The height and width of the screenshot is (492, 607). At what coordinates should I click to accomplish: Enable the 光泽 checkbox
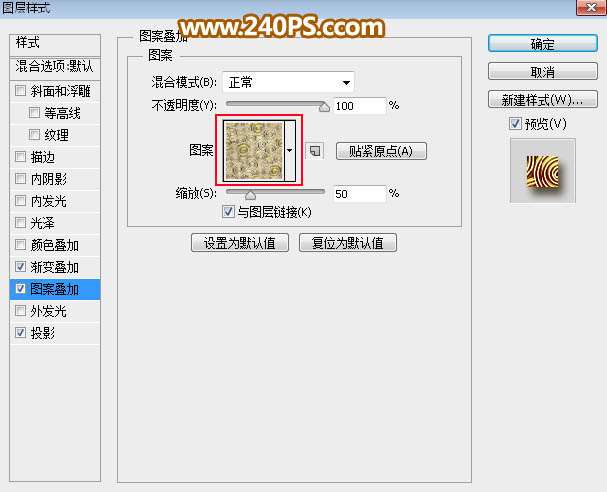click(x=20, y=223)
